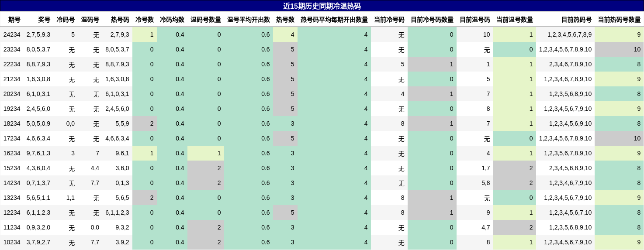Screen dimensions: 644x250
Task: Click prize number 5,0,5,0,9
Action: (38, 123)
